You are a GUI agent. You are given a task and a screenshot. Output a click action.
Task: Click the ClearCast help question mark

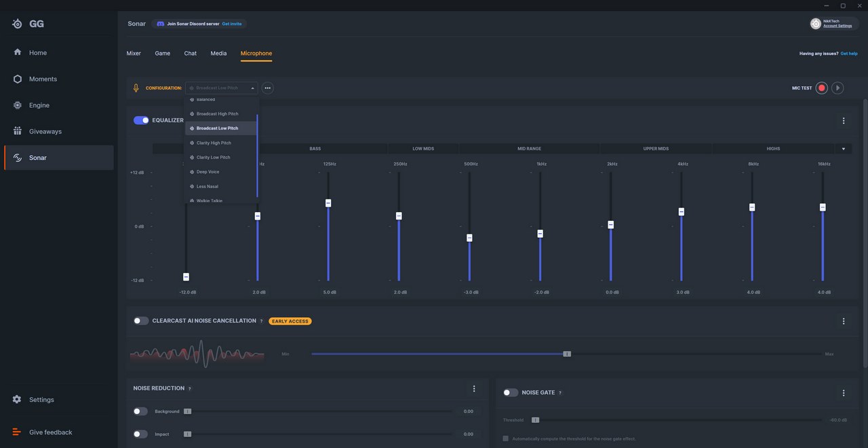tap(261, 321)
